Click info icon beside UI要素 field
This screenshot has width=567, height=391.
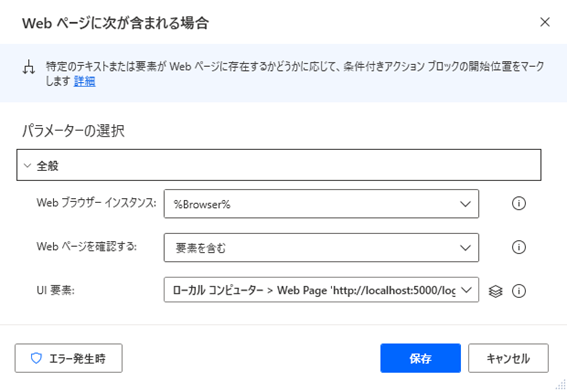tap(519, 291)
